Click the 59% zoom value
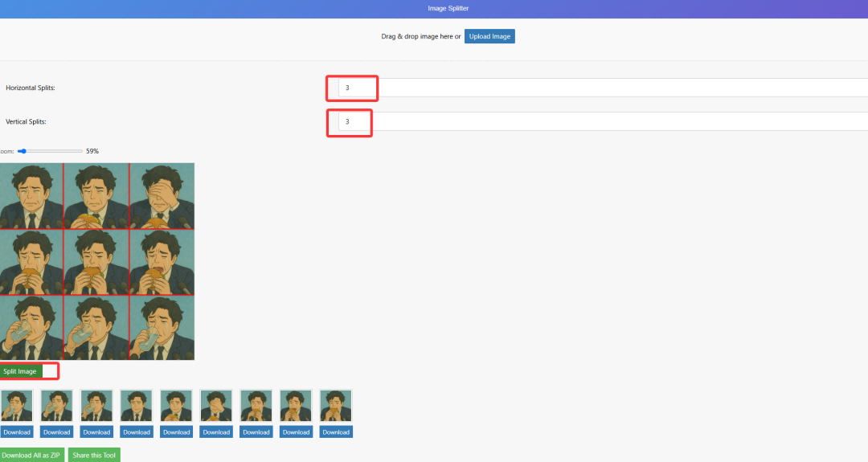868x462 pixels. tap(92, 151)
